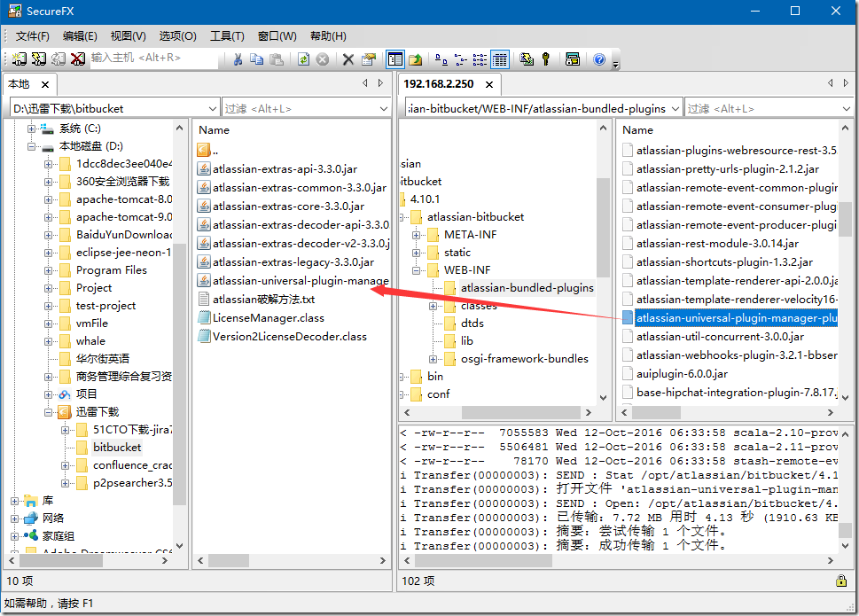The height and width of the screenshot is (616, 859).
Task: Click the grayed-out Reconnect toolbar icon
Action: coord(59,58)
